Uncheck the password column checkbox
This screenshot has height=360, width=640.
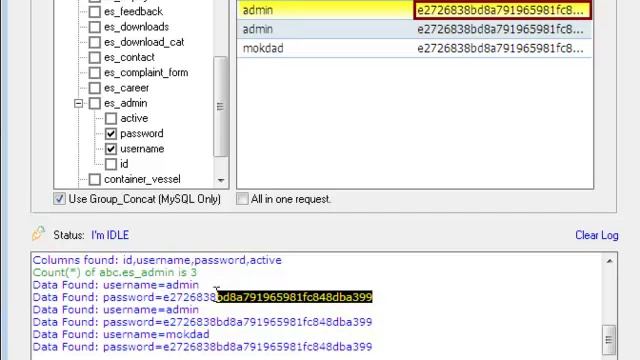(111, 133)
